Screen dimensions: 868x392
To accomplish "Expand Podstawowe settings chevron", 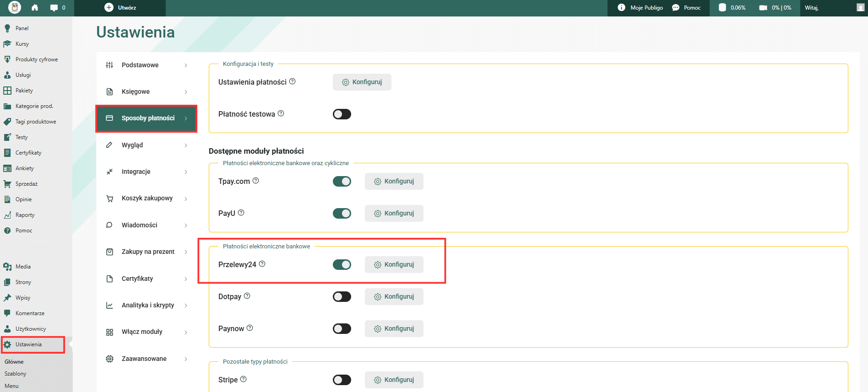I will 186,65.
